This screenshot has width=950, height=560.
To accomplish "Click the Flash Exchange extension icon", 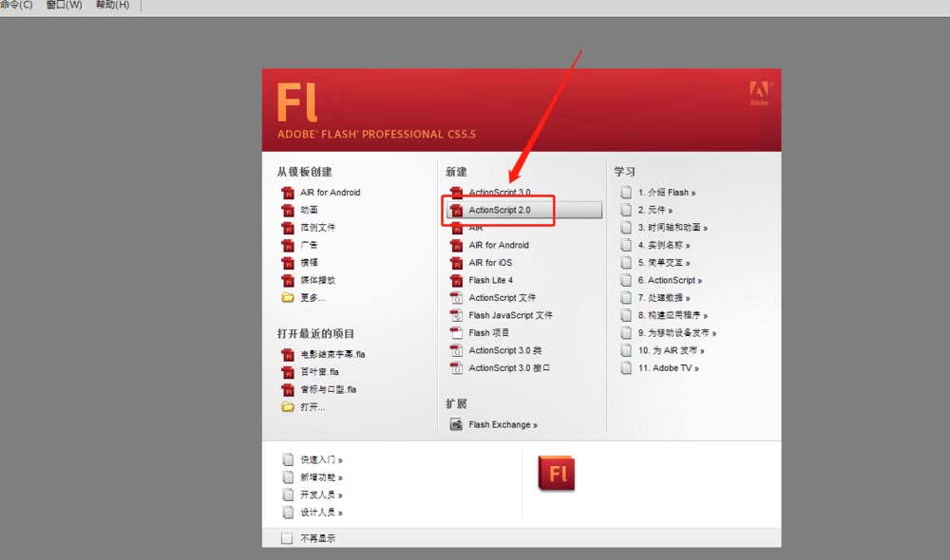I will [456, 424].
